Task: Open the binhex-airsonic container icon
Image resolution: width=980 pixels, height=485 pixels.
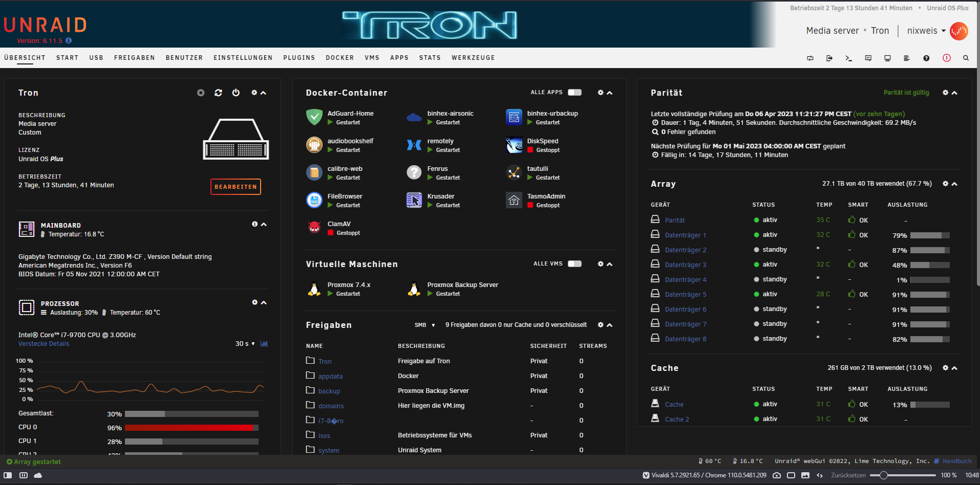Action: pyautogui.click(x=414, y=117)
